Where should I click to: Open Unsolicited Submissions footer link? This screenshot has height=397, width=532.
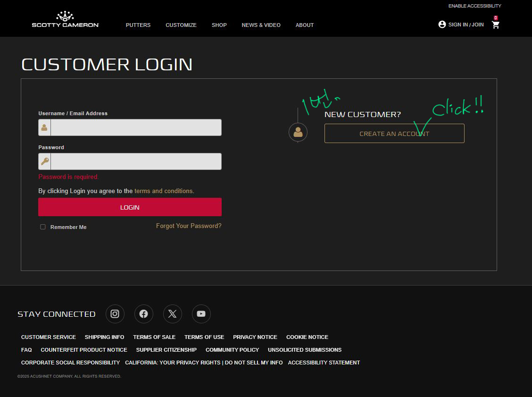[x=305, y=350]
